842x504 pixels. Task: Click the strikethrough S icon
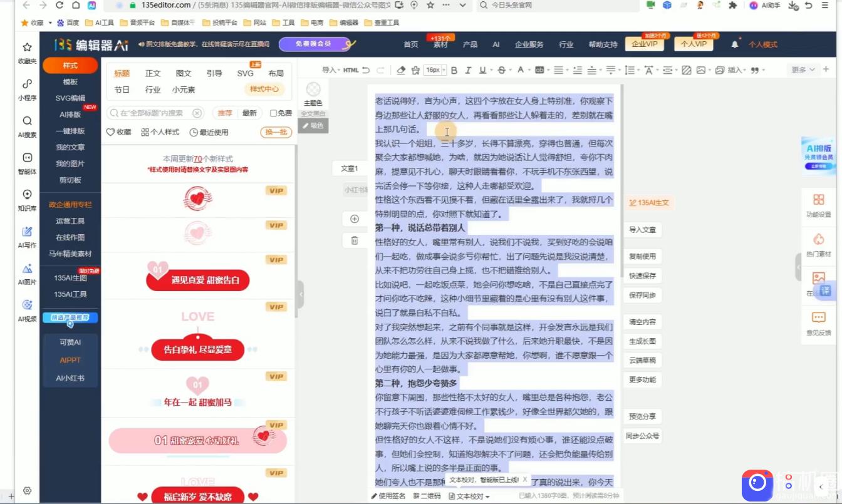click(x=501, y=70)
